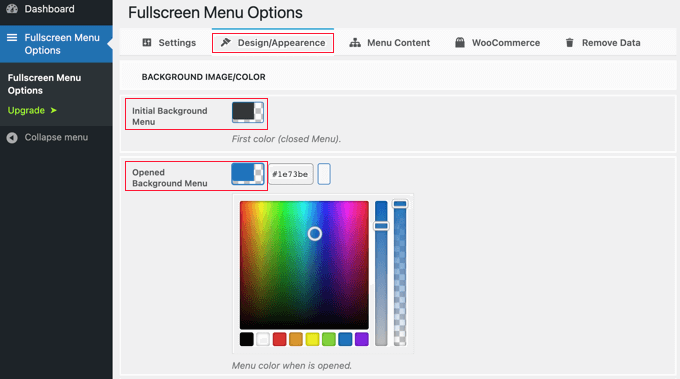Image resolution: width=680 pixels, height=379 pixels.
Task: Click the sitemap icon of Menu Content
Action: click(x=355, y=42)
